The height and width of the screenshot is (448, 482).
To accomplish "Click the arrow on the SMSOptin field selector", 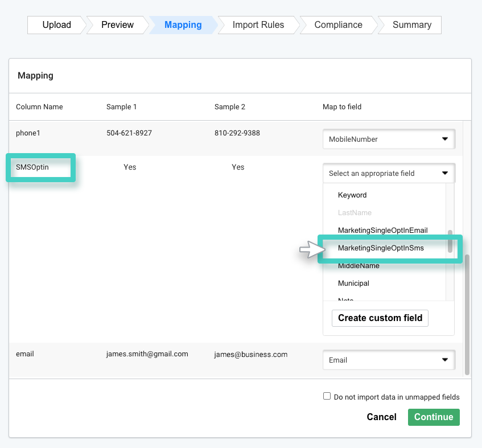I will click(x=446, y=172).
